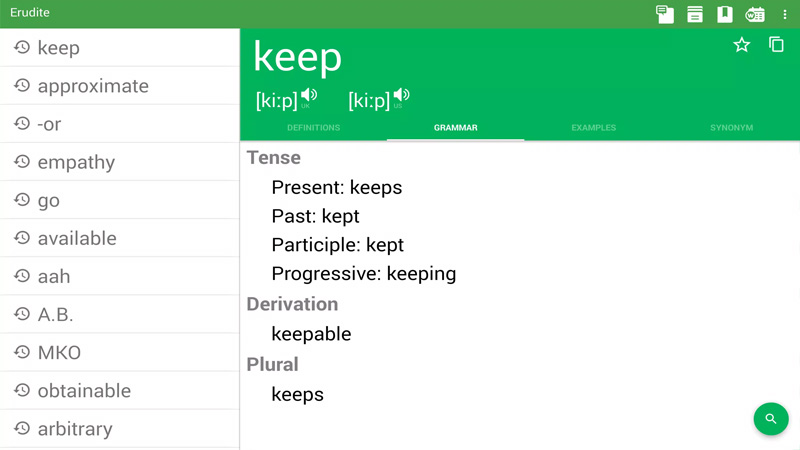This screenshot has height=450, width=800.
Task: Open the bookmarked book icon
Action: click(725, 14)
